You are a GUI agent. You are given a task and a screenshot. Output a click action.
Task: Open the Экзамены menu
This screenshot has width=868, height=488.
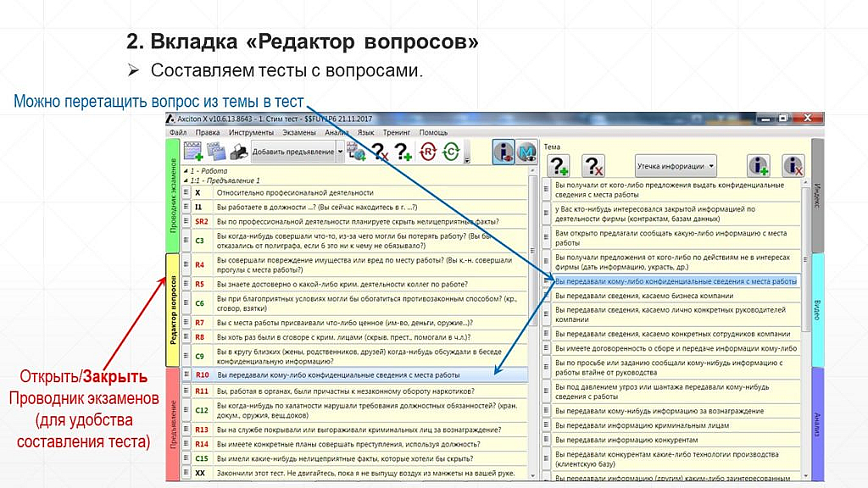(299, 132)
